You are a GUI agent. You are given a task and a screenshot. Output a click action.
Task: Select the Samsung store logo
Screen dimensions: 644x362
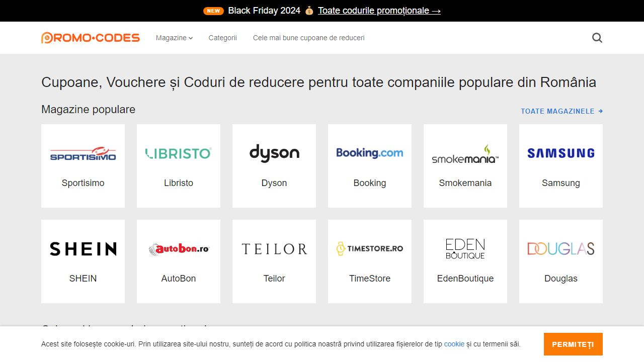pos(560,153)
